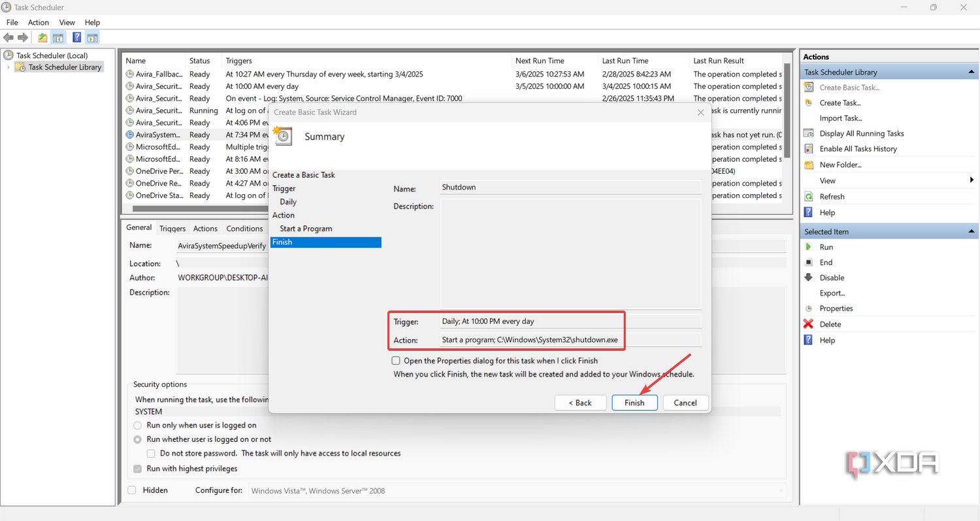Click the Back arrow toolbar icon
This screenshot has height=521, width=980.
click(8, 38)
